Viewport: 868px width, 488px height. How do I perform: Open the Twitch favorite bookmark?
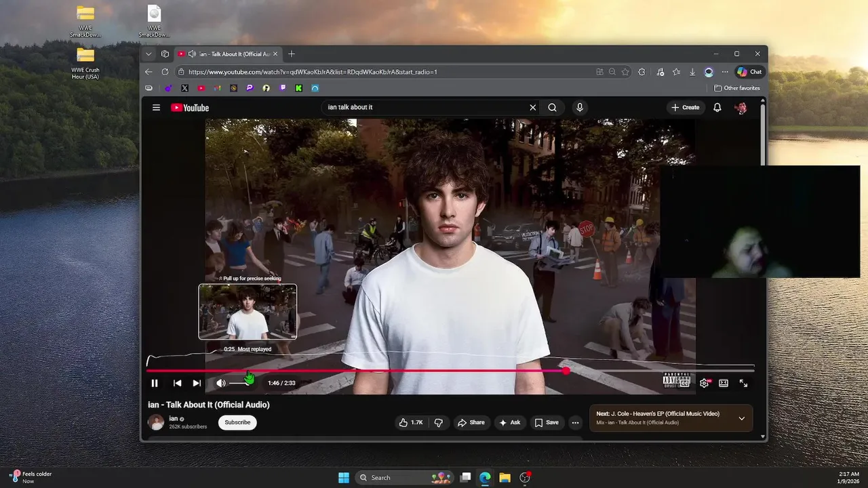click(x=283, y=88)
